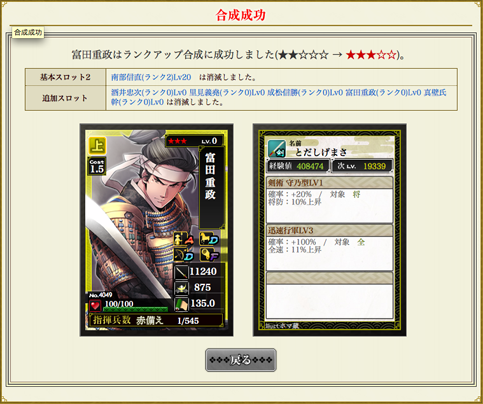Open the 南部信直(ランク2)Lv20 link
Screen dimensions: 483x404
(x=151, y=77)
